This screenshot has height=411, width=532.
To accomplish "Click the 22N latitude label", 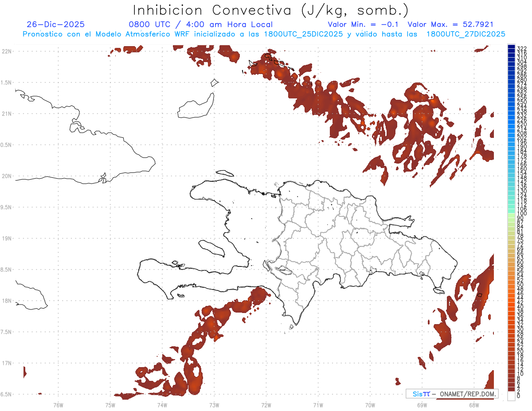I will coord(6,51).
